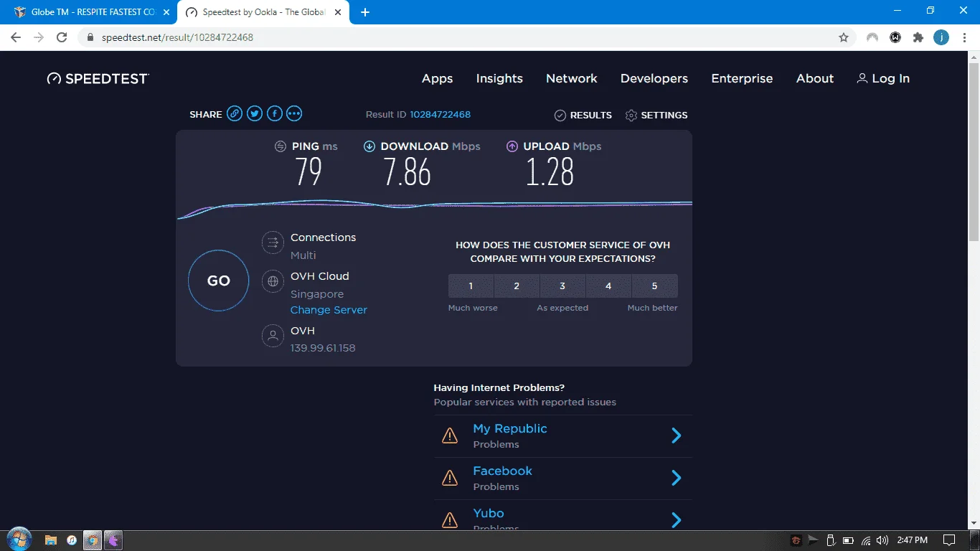Go back to previous page
Viewport: 980px width, 551px height.
[x=16, y=37]
